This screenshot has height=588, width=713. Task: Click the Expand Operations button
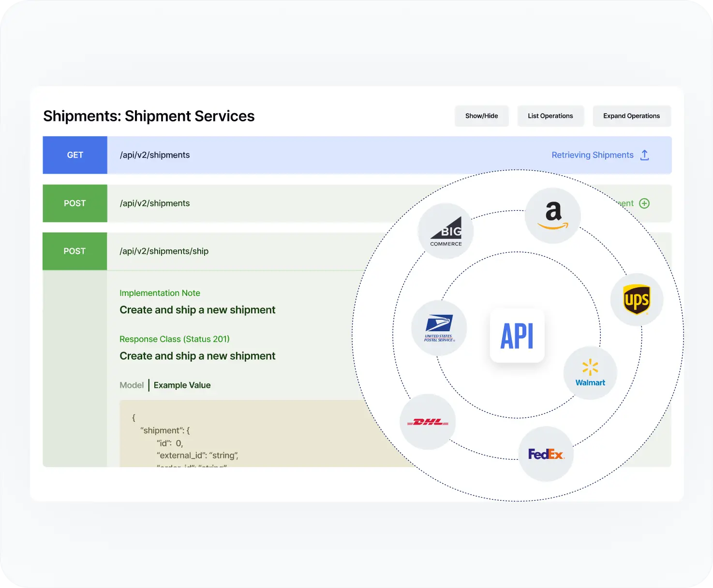coord(631,116)
